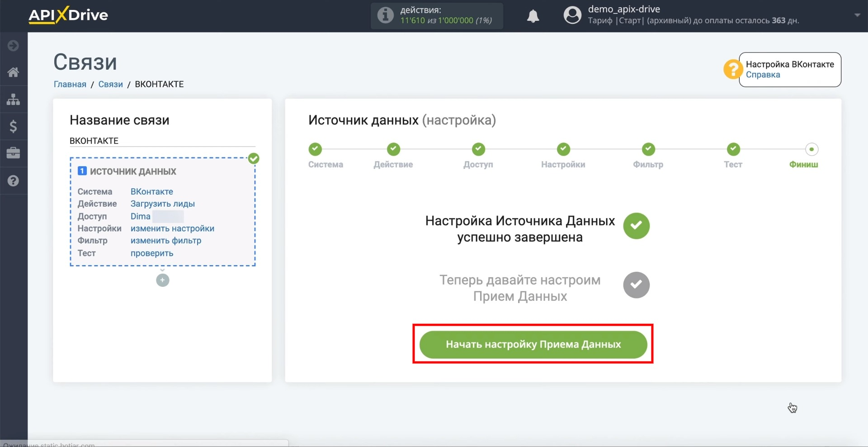Open notifications bell
868x447 pixels.
click(x=533, y=16)
